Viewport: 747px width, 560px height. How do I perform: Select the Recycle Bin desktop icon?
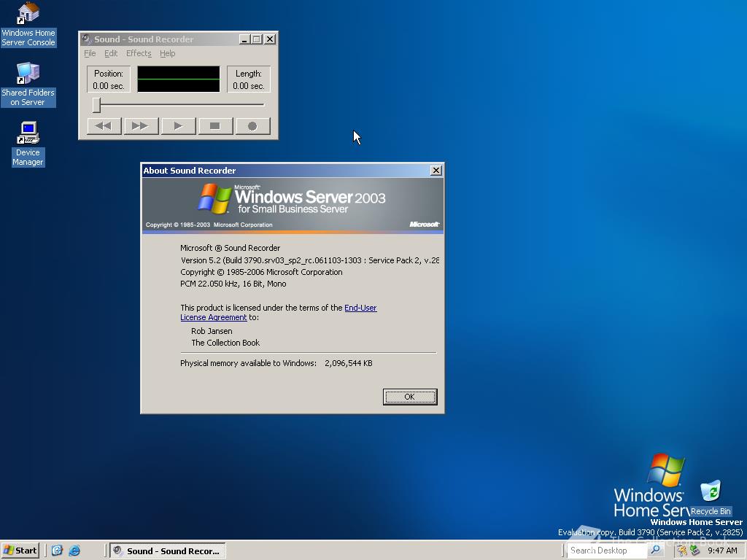pos(711,499)
